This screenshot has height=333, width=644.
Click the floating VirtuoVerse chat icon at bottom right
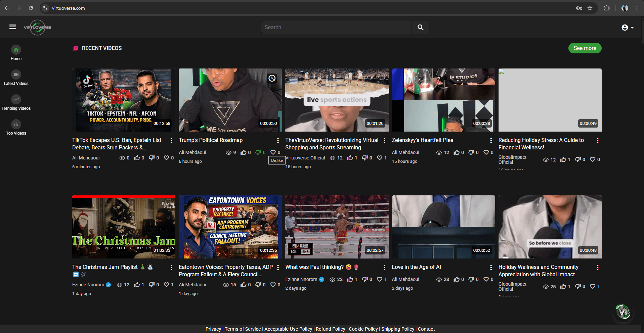click(623, 312)
